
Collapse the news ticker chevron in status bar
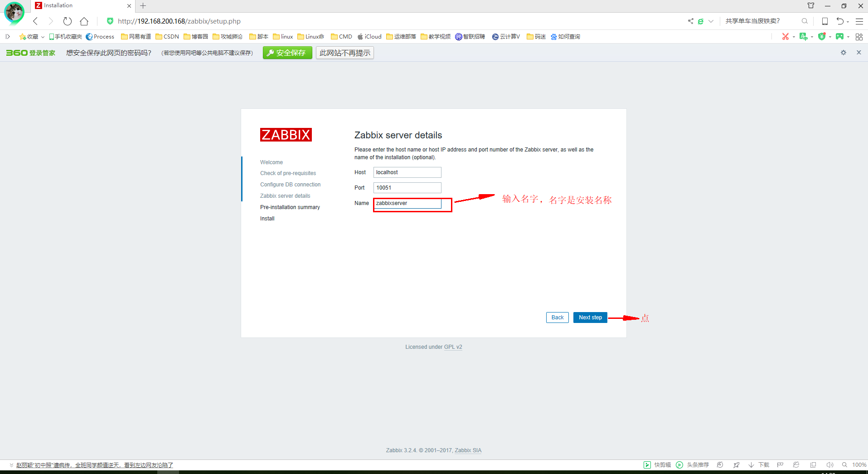pos(11,465)
